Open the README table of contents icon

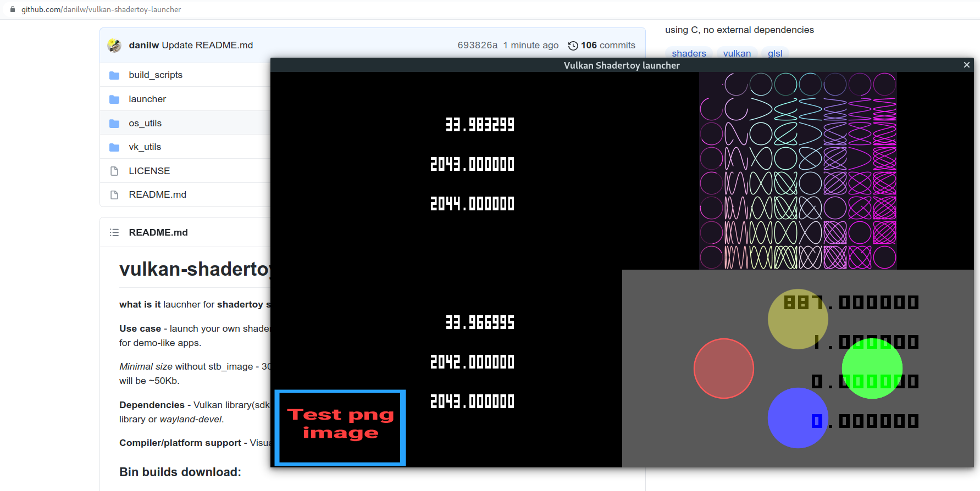[x=114, y=232]
